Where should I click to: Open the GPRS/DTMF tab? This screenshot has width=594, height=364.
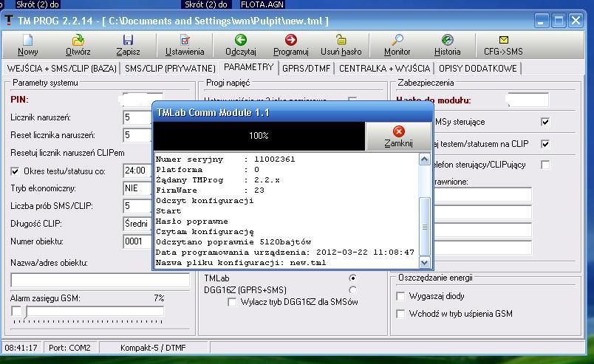(x=306, y=68)
